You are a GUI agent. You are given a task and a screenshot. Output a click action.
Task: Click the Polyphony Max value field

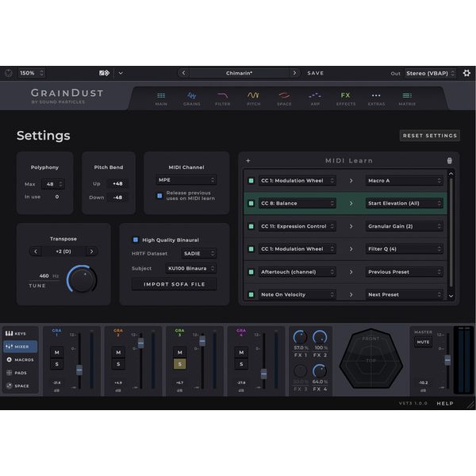53,184
